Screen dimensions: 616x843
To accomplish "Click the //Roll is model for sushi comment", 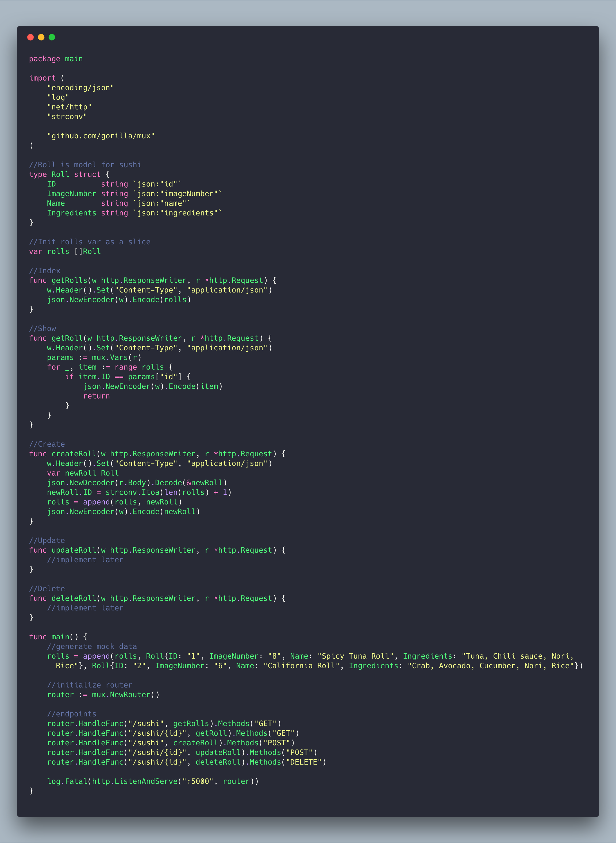I will click(x=85, y=165).
